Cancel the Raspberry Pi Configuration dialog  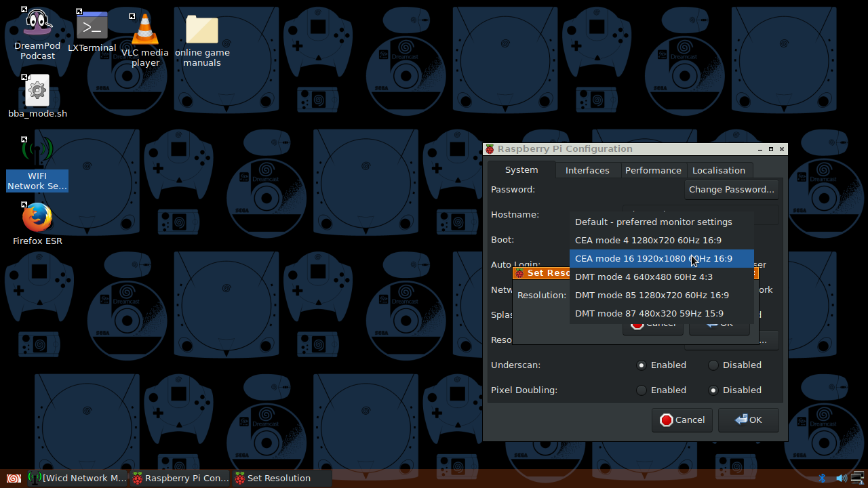tap(682, 420)
